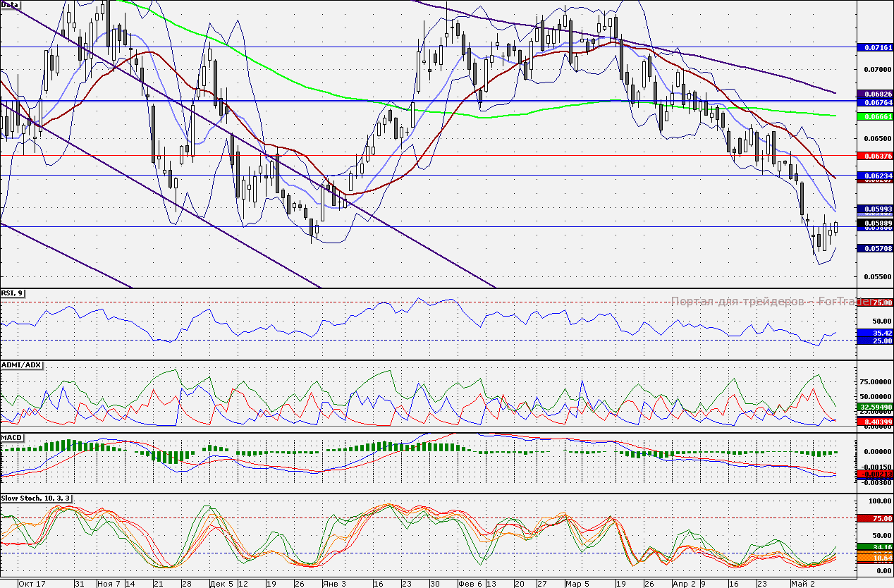The height and width of the screenshot is (588, 894).
Task: Click the -0.00150 MACD axis value
Action: pos(877,467)
